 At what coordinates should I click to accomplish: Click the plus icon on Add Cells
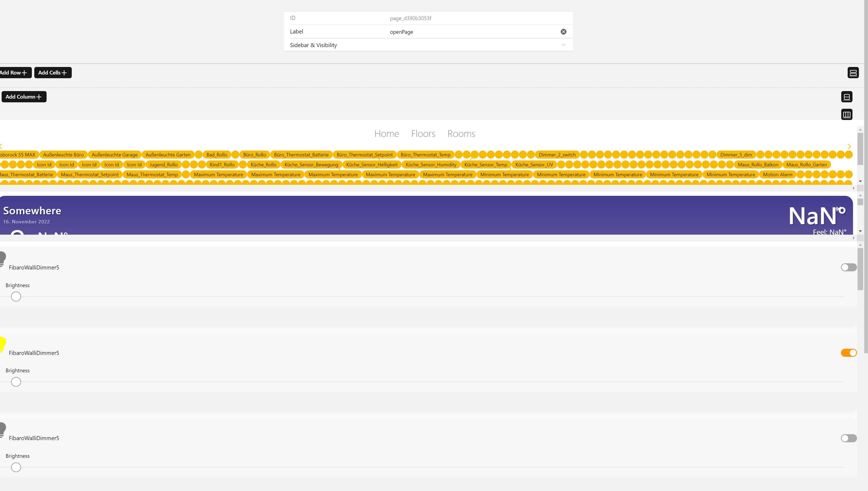[64, 73]
